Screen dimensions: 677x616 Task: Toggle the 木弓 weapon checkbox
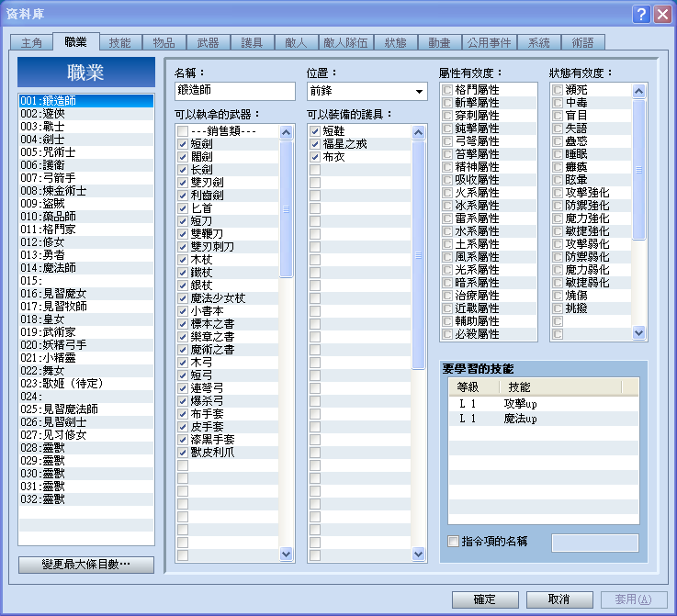click(183, 363)
